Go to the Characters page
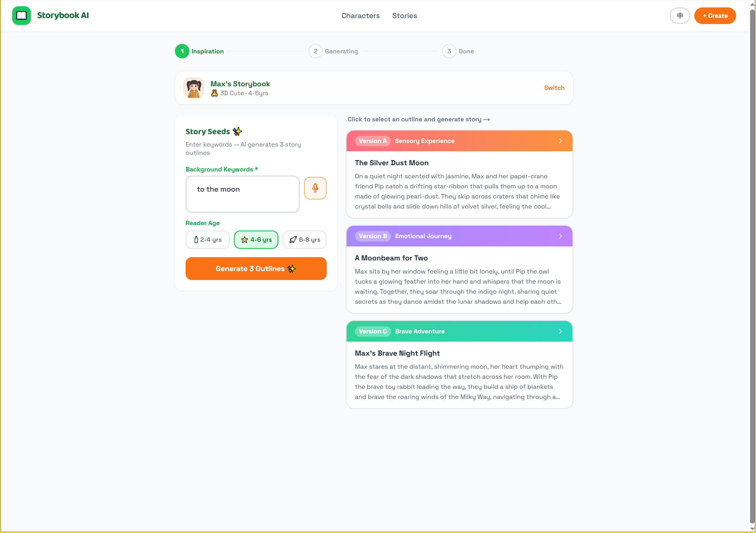 pyautogui.click(x=360, y=15)
